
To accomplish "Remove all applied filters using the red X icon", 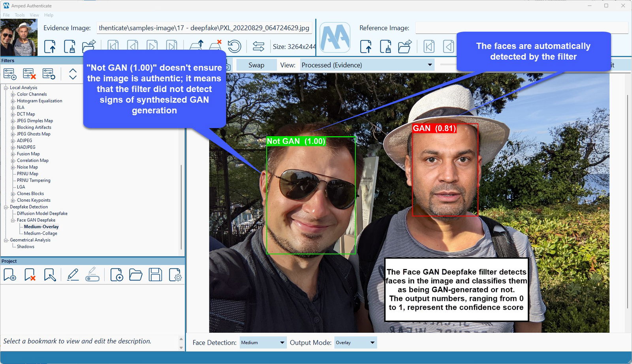I will pyautogui.click(x=29, y=74).
